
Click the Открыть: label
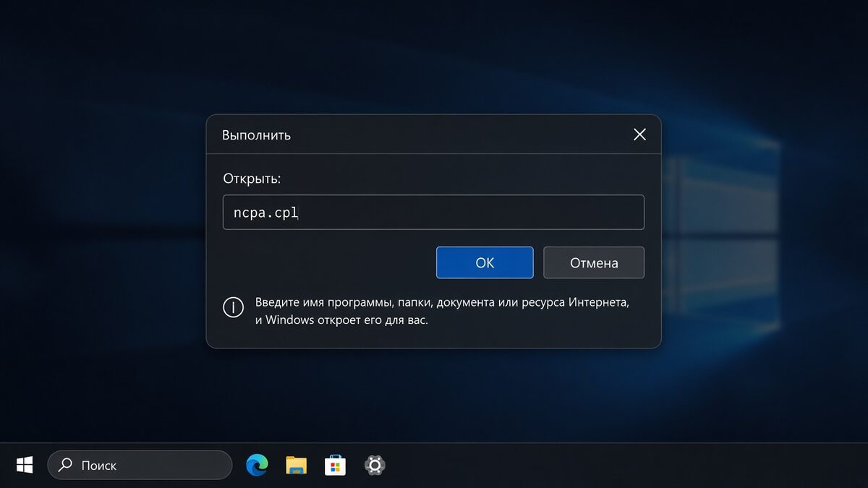point(252,178)
